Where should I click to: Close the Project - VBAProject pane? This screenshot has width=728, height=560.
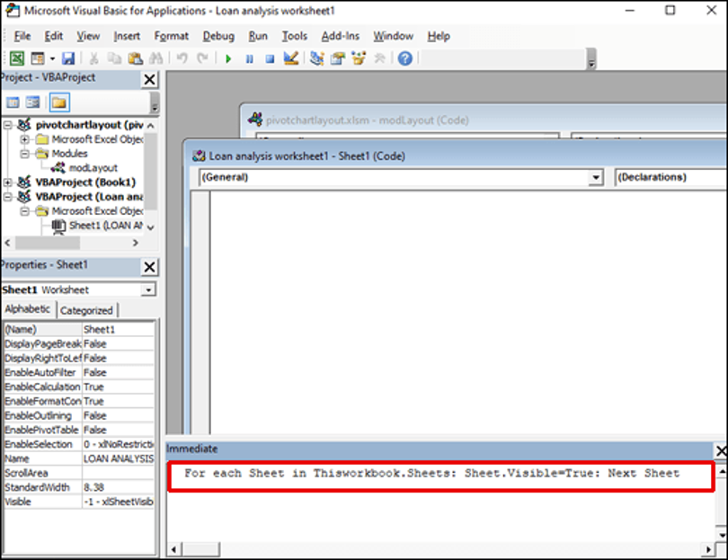[149, 79]
